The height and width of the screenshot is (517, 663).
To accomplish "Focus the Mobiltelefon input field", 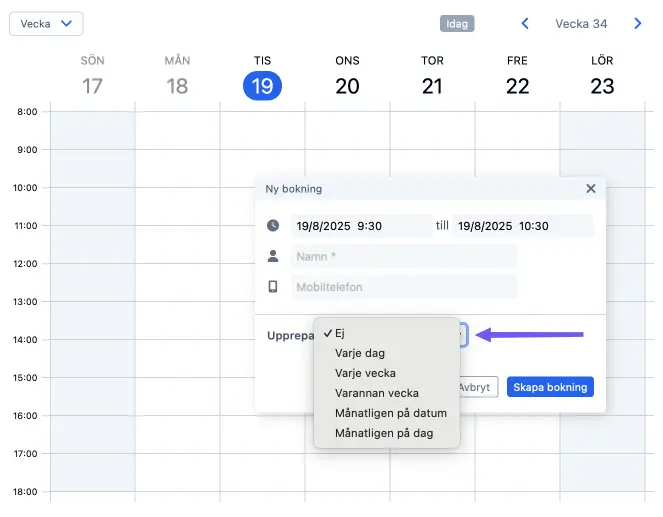I will (x=404, y=287).
